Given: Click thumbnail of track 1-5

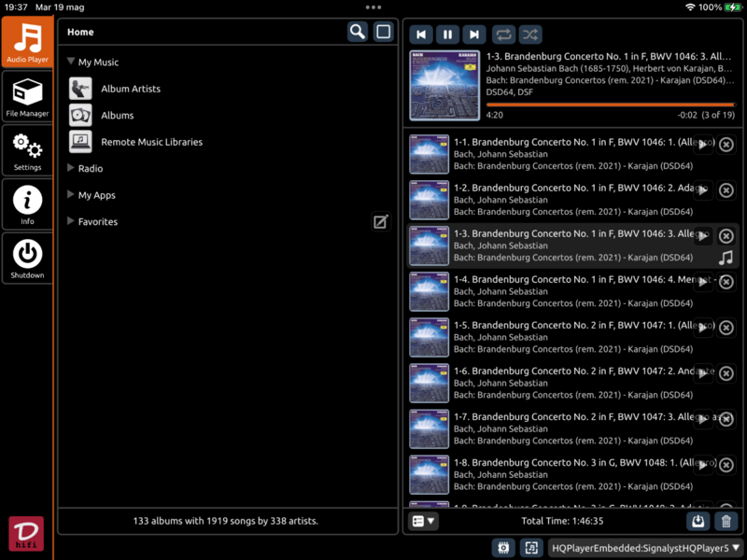Looking at the screenshot, I should pyautogui.click(x=430, y=337).
